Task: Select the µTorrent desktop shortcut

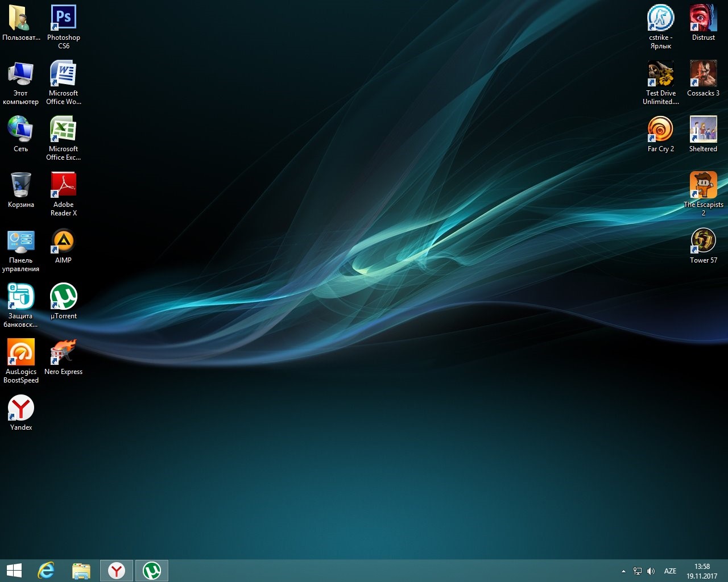Action: click(63, 297)
